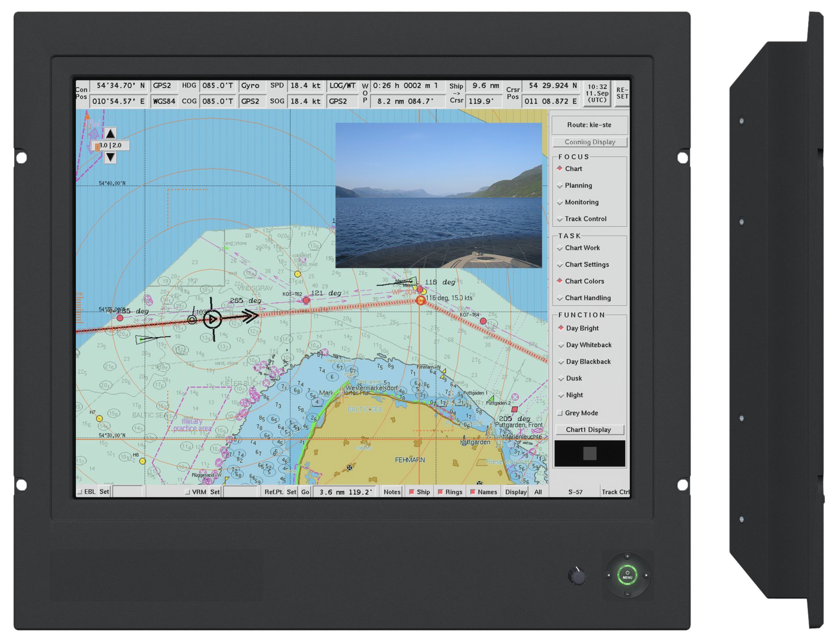Click the grey square in black preview box
This screenshot has height=640, width=840.
590,453
